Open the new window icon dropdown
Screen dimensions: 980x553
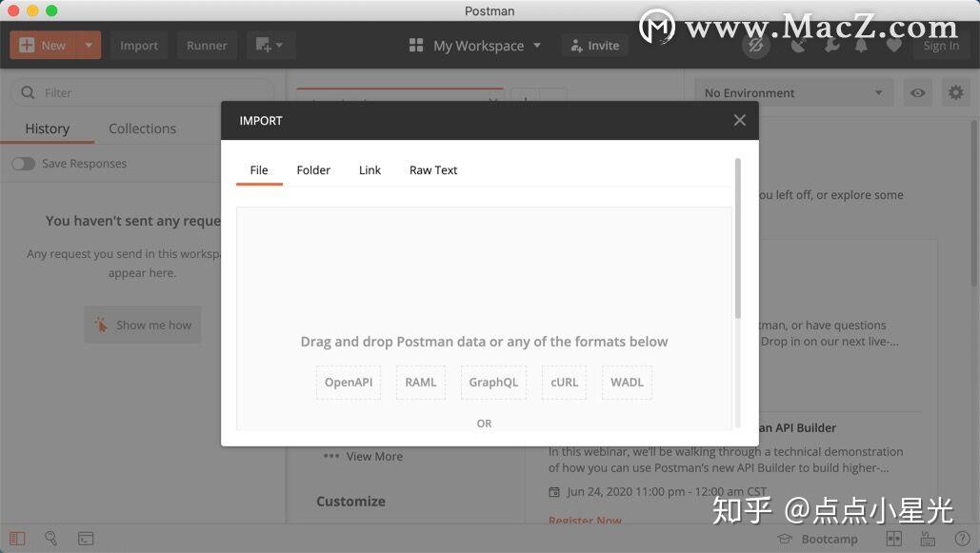pos(270,45)
